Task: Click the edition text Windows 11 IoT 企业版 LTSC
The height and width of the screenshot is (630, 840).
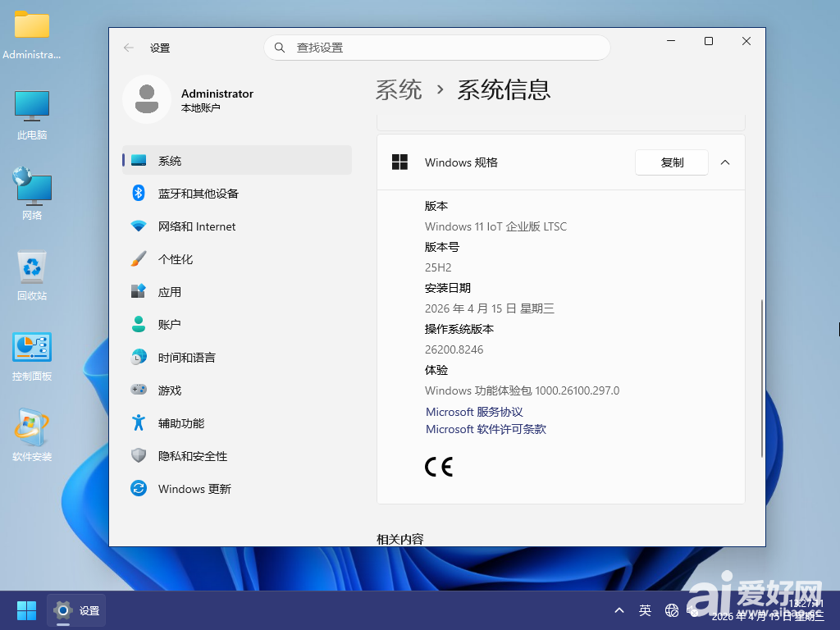Action: tap(495, 226)
